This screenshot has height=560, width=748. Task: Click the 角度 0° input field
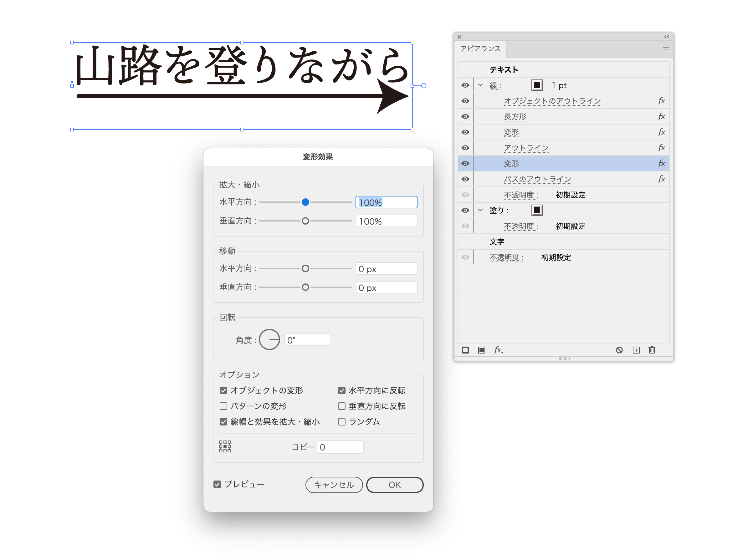pos(307,340)
